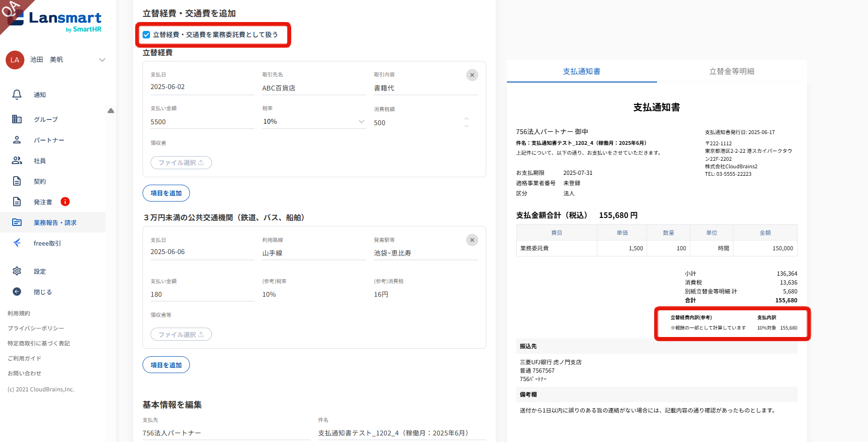Click the 別紙立替金等明細 計 line
The width and height of the screenshot is (868, 442).
741,292
